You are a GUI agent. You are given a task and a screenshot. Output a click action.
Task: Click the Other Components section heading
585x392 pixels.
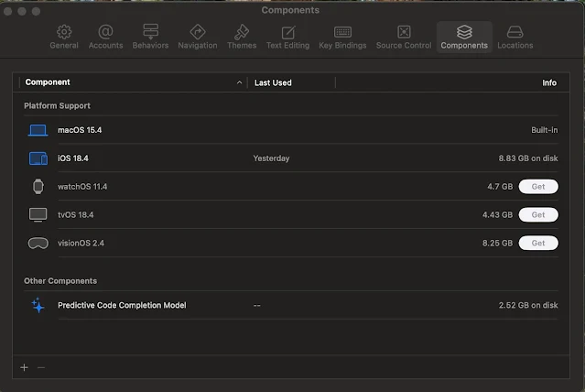(60, 281)
